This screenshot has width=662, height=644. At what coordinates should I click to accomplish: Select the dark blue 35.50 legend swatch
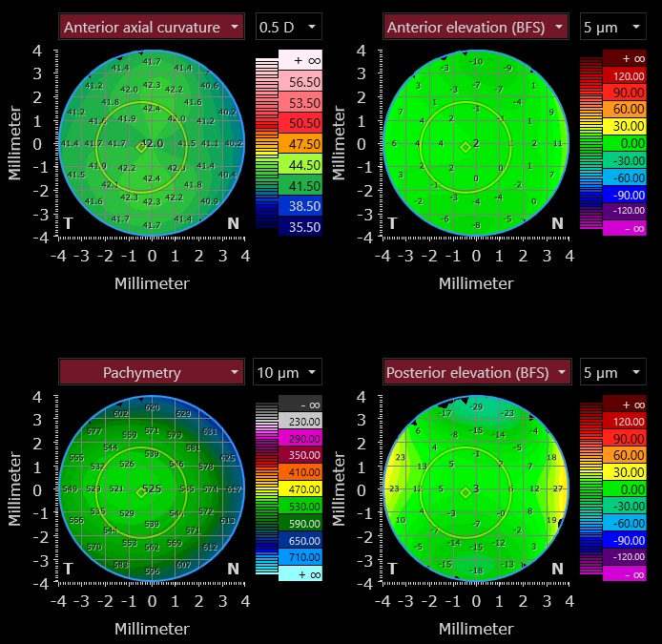(301, 227)
